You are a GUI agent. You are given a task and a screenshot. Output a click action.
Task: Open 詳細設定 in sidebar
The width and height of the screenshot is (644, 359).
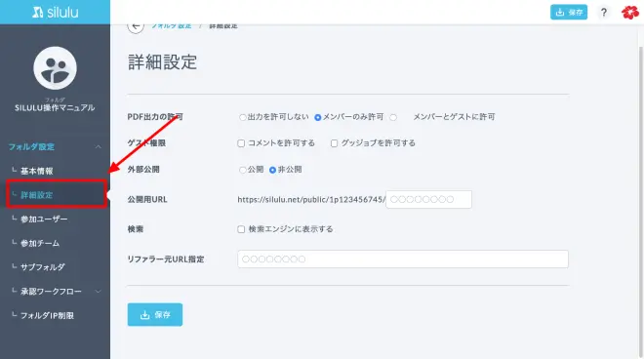click(x=36, y=195)
